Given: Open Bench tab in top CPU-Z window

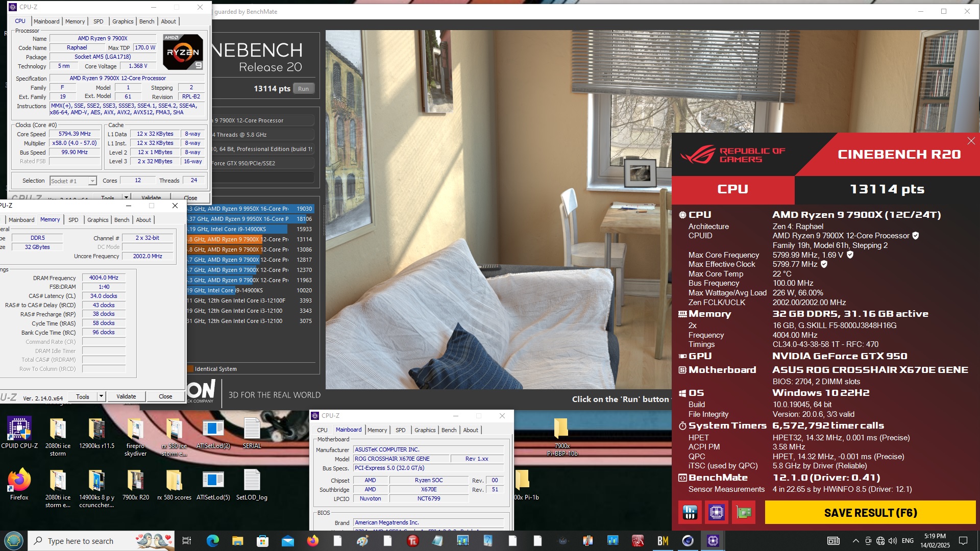Looking at the screenshot, I should tap(146, 21).
